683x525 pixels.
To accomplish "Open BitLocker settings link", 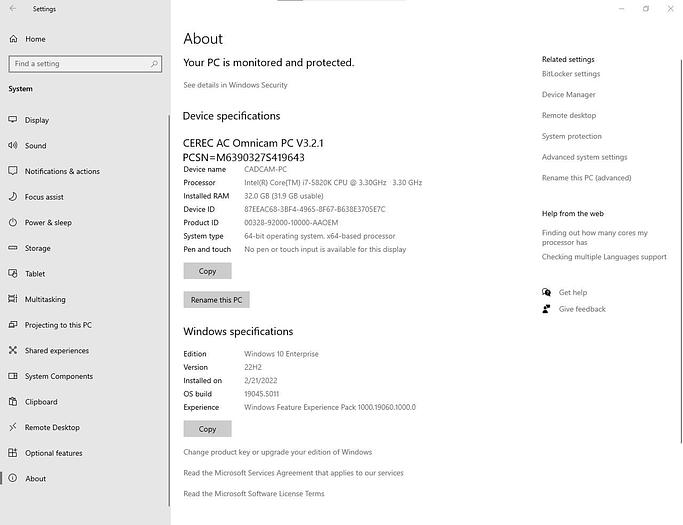I will [570, 74].
